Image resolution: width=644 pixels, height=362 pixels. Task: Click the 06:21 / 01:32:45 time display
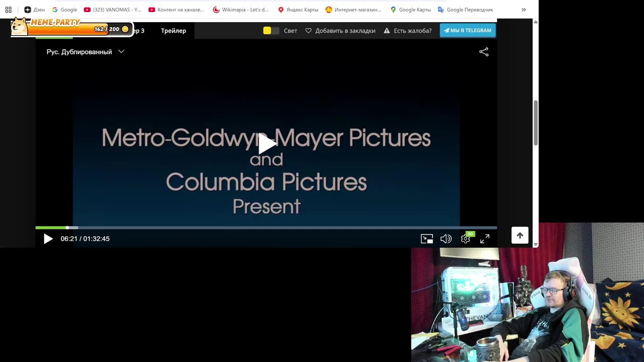click(x=85, y=239)
